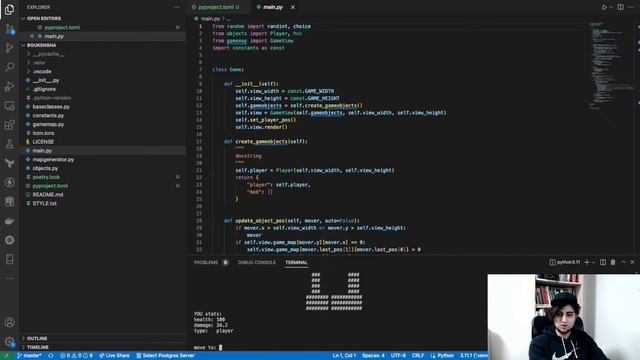Open the Explorer view in the activity bar
The width and height of the screenshot is (640, 360).
(x=9, y=9)
